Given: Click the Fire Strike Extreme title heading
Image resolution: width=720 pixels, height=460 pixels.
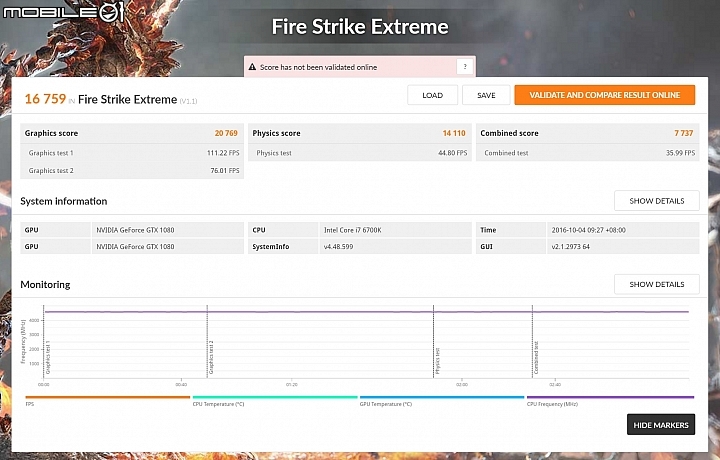Looking at the screenshot, I should click(360, 27).
